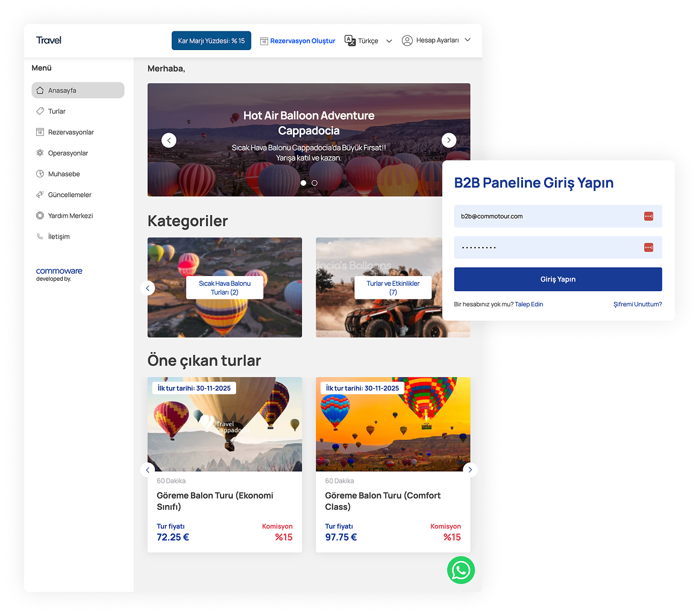This screenshot has width=699, height=616.
Task: Switch to second banner slide dot
Action: point(315,183)
